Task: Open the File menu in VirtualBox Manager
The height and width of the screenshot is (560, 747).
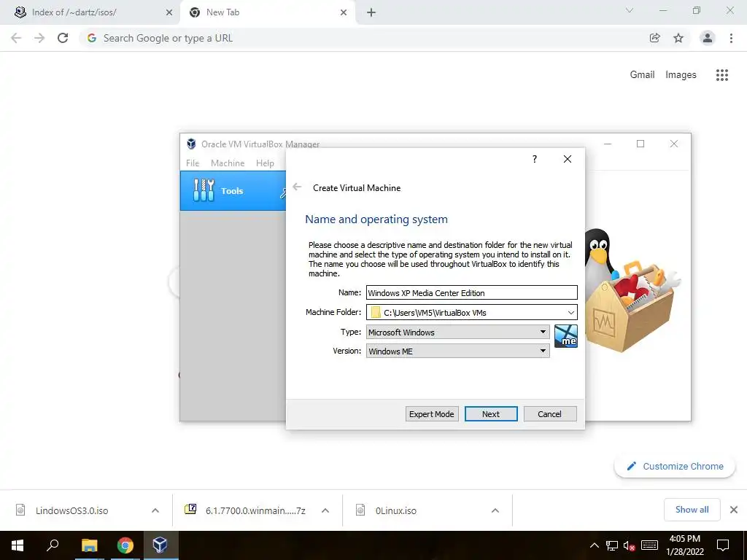Action: [x=193, y=163]
